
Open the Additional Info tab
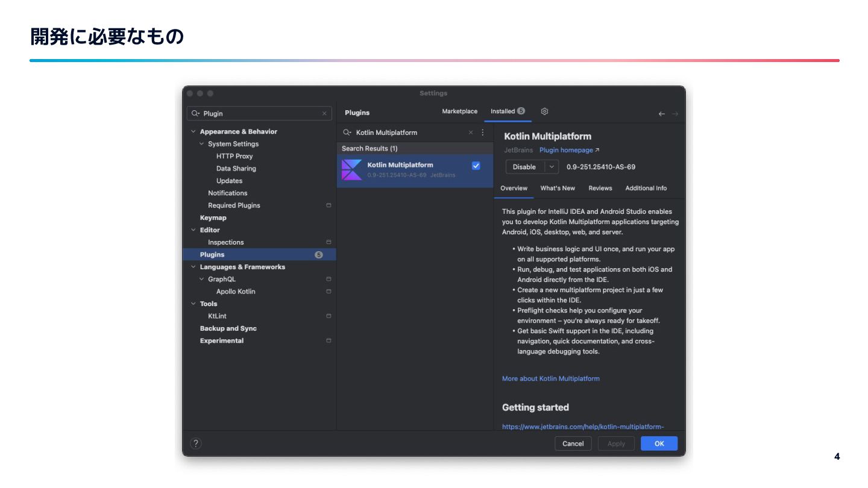(646, 188)
